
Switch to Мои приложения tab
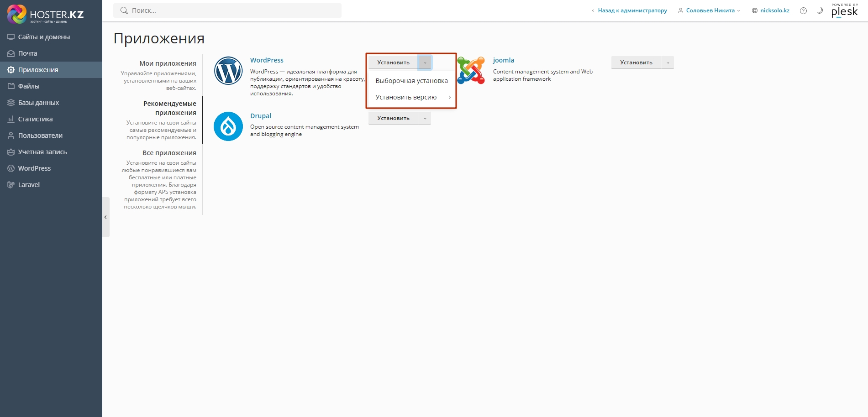[x=168, y=63]
